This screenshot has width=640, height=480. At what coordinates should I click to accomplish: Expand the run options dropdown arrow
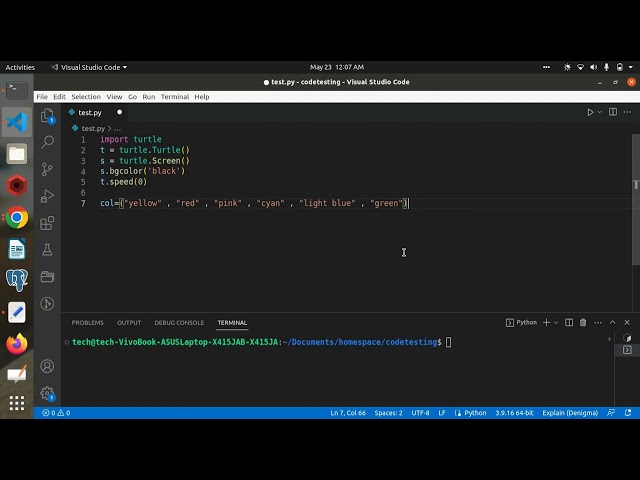pyautogui.click(x=600, y=112)
